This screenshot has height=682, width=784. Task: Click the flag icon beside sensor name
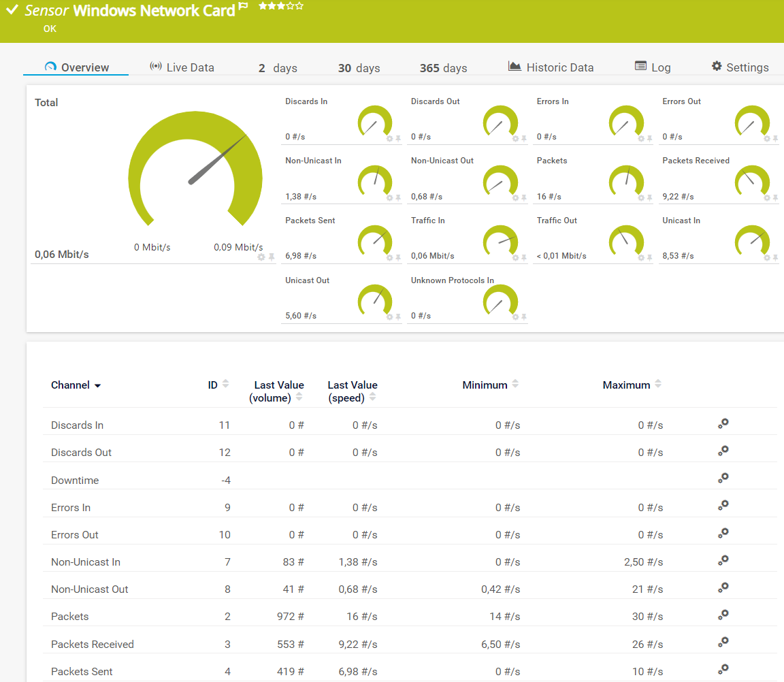(x=243, y=7)
